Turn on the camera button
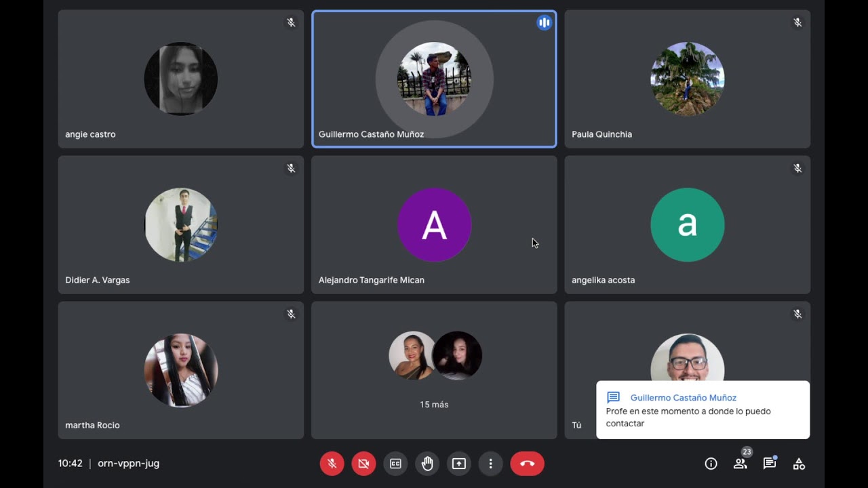 point(363,464)
